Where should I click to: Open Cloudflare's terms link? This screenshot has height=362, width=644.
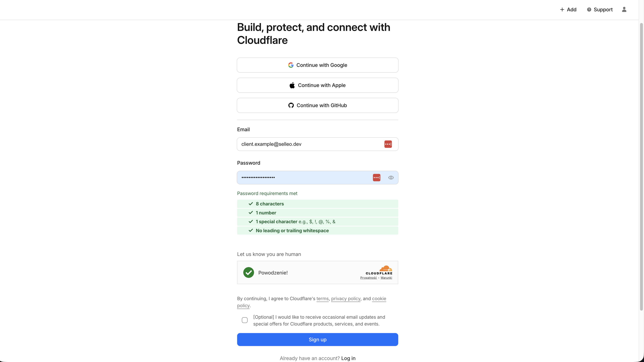[x=322, y=299]
